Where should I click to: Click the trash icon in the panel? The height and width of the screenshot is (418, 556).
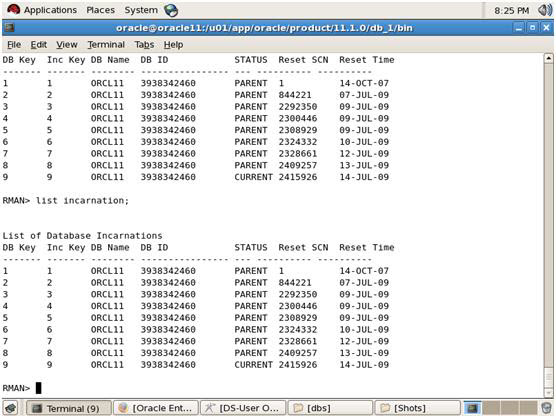[547, 408]
